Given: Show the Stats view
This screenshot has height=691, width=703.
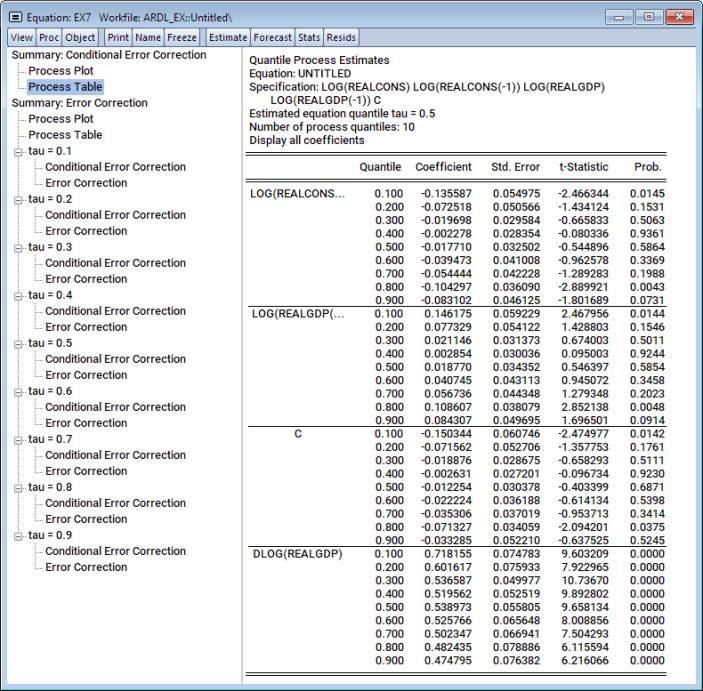Looking at the screenshot, I should tap(309, 37).
